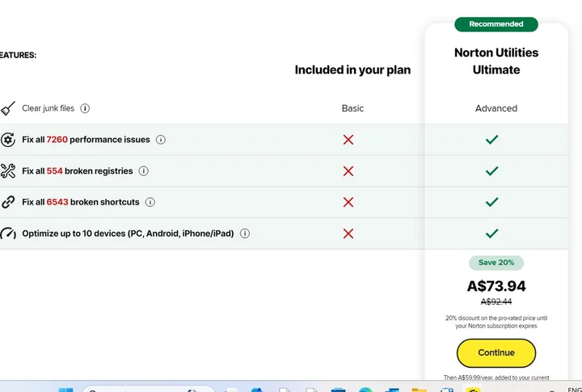Click the green checkmark for broken shortcuts
This screenshot has width=582, height=392.
click(x=491, y=202)
